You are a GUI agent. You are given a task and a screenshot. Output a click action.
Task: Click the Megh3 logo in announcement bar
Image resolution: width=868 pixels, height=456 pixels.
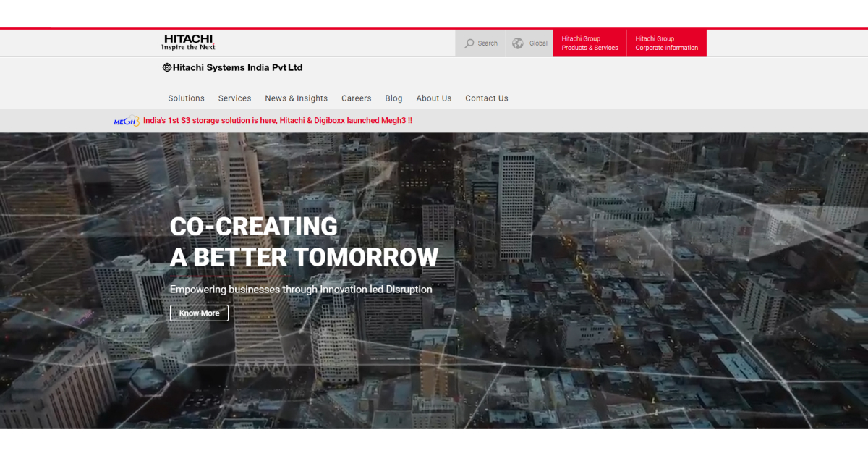point(126,121)
